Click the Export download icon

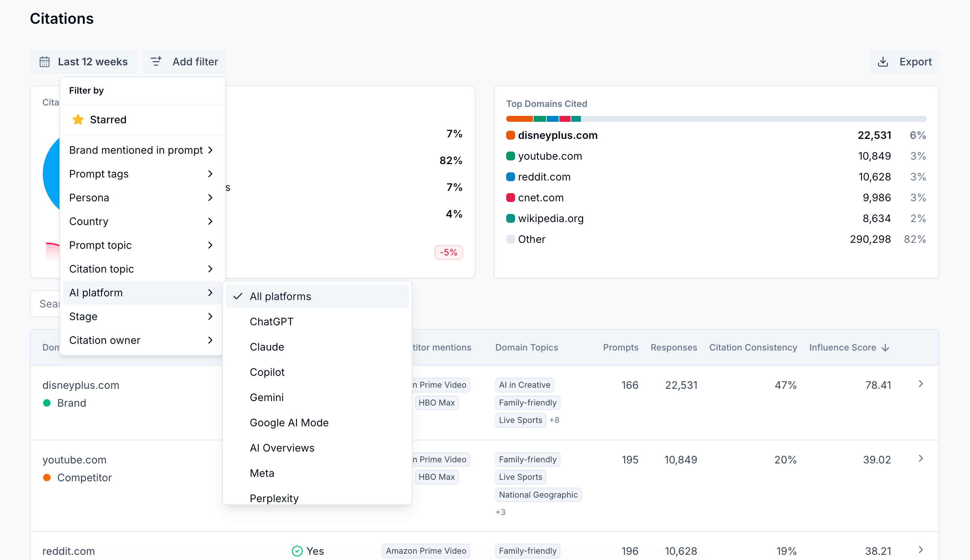point(883,62)
